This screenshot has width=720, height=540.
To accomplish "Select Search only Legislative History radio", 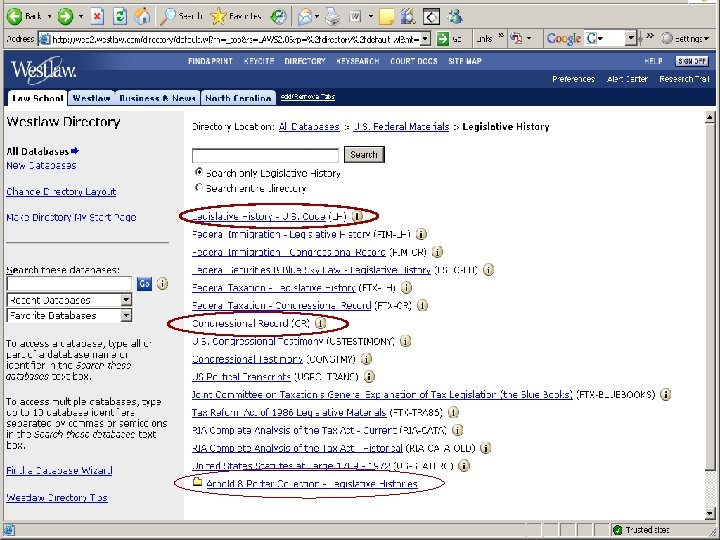I will coord(199,173).
